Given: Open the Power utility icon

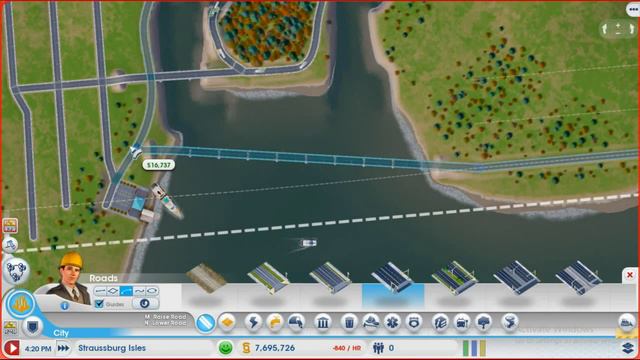Looking at the screenshot, I should point(253,322).
